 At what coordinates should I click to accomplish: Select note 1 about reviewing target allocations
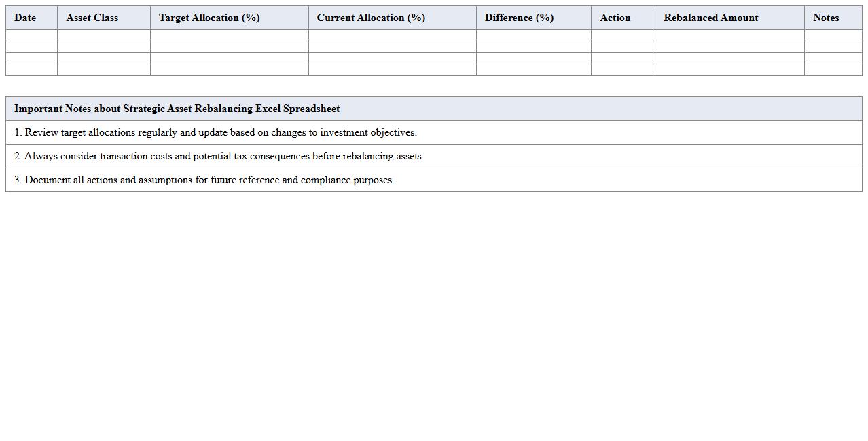(215, 132)
